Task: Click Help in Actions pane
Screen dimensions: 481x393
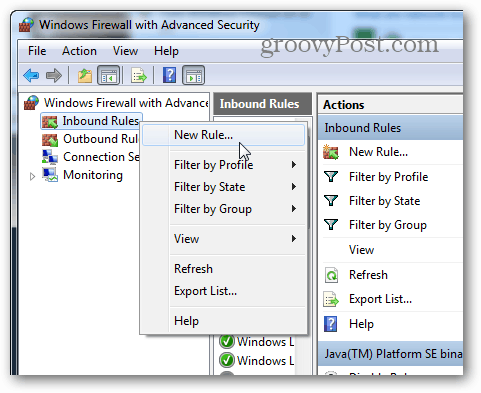Action: coord(361,324)
